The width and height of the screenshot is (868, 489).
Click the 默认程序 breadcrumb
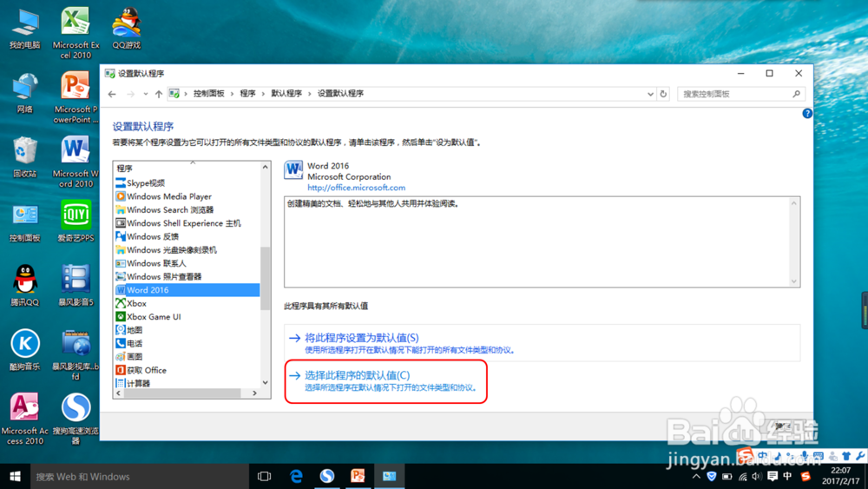(286, 94)
